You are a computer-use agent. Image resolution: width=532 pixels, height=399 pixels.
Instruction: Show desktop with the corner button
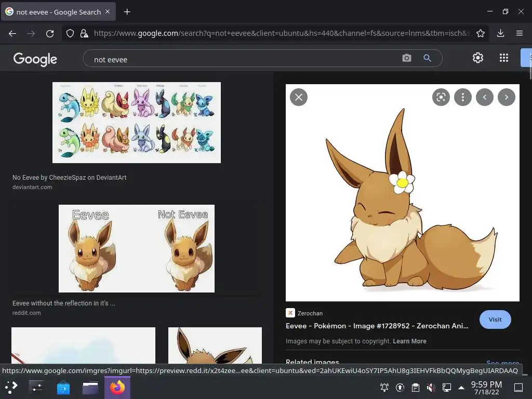click(x=518, y=387)
